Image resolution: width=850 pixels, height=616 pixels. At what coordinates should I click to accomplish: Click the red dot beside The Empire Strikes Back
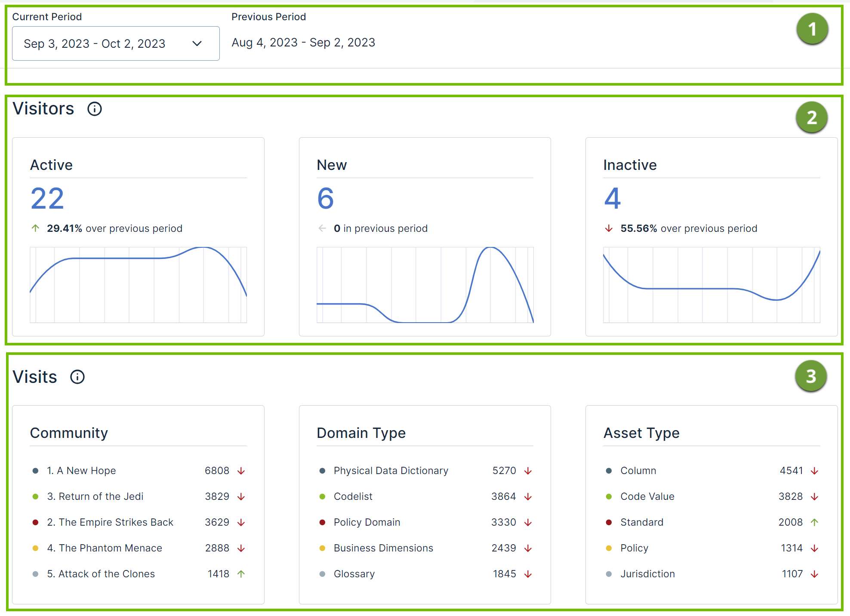pos(35,522)
